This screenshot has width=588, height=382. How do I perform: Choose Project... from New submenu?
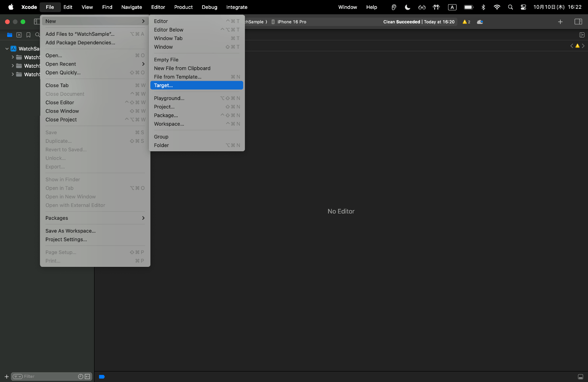[x=197, y=107]
